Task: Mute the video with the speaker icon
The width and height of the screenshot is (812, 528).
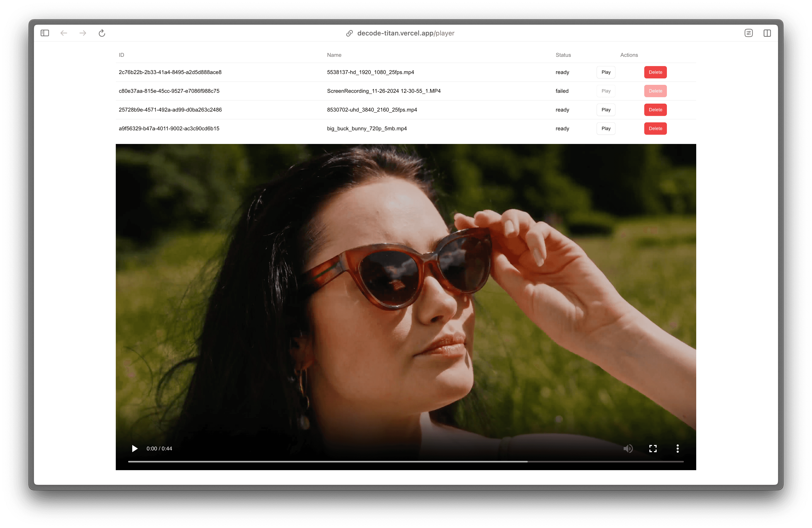Action: (628, 449)
